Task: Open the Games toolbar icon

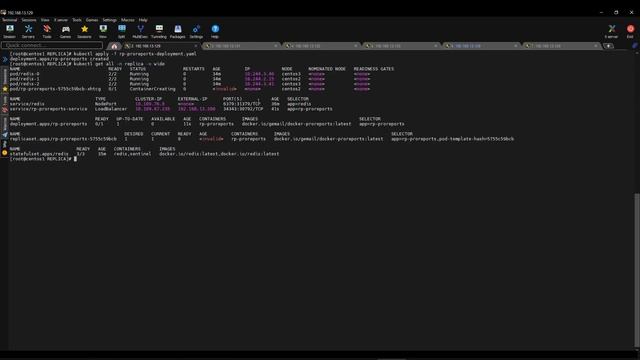Action: (65, 31)
